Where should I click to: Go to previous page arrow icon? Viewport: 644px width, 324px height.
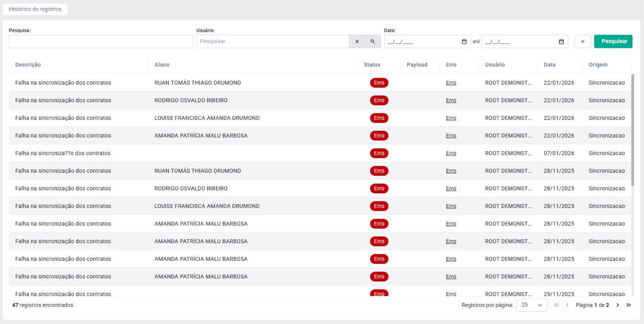(567, 305)
